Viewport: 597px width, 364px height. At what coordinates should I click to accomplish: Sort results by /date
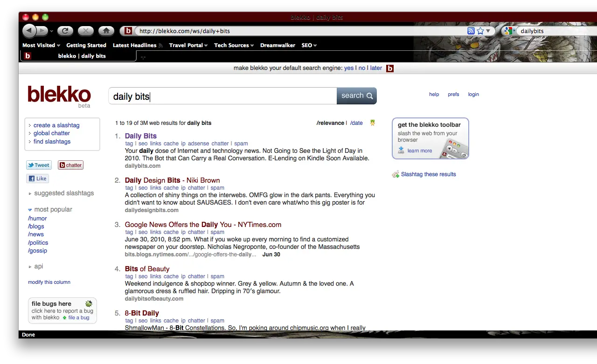(356, 123)
